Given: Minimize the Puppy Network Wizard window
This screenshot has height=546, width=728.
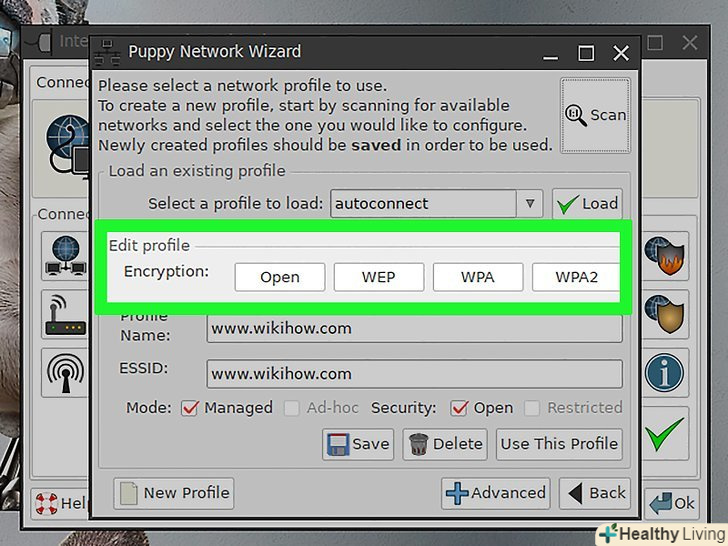Looking at the screenshot, I should (x=551, y=54).
